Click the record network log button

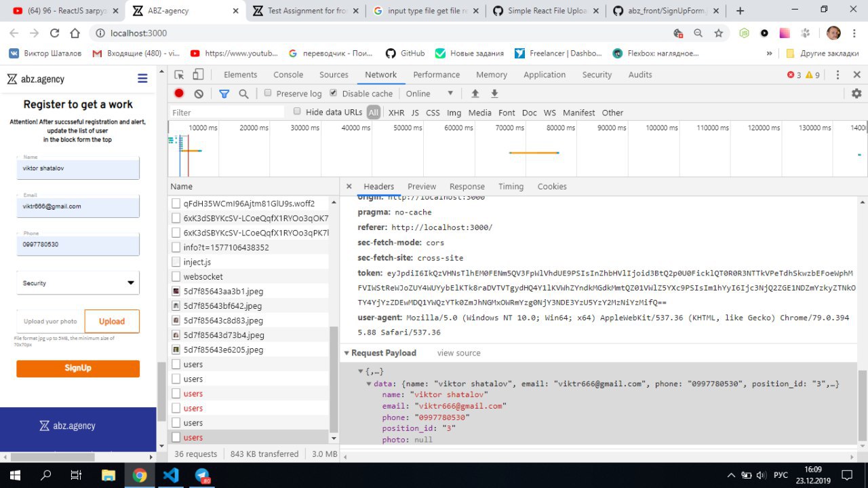pyautogui.click(x=179, y=94)
